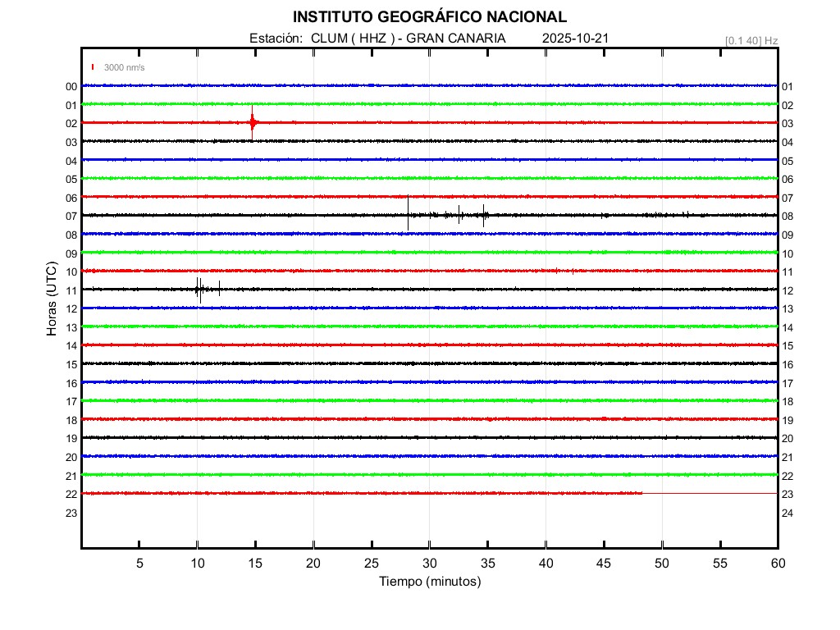Click the tall spike on hour 07 trace near minute 28
The height and width of the screenshot is (630, 840).
(408, 213)
